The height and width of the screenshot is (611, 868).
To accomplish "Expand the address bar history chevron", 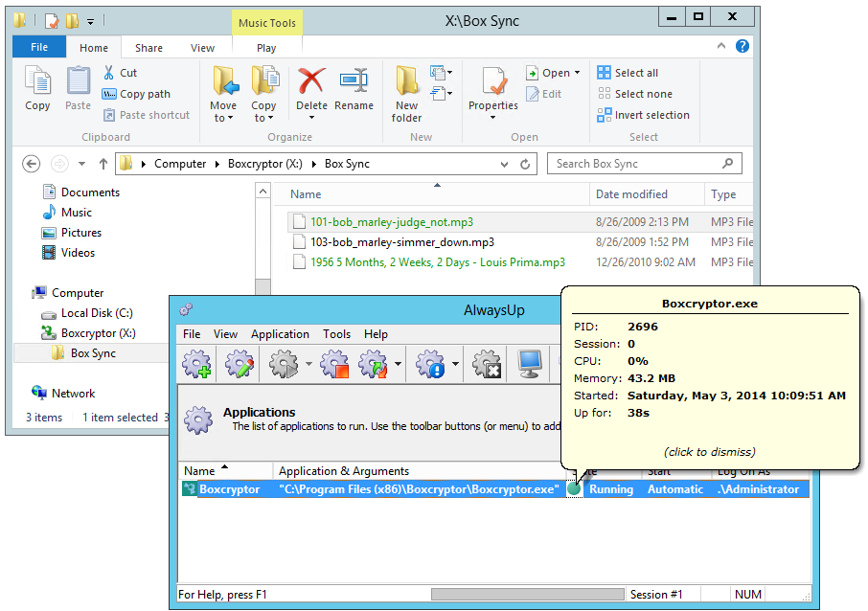I will pyautogui.click(x=504, y=164).
